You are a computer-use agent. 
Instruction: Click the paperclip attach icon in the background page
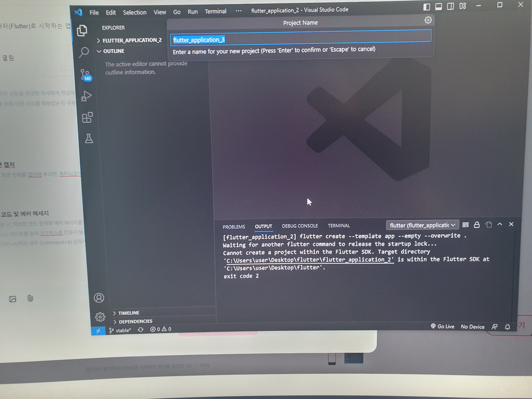point(30,298)
